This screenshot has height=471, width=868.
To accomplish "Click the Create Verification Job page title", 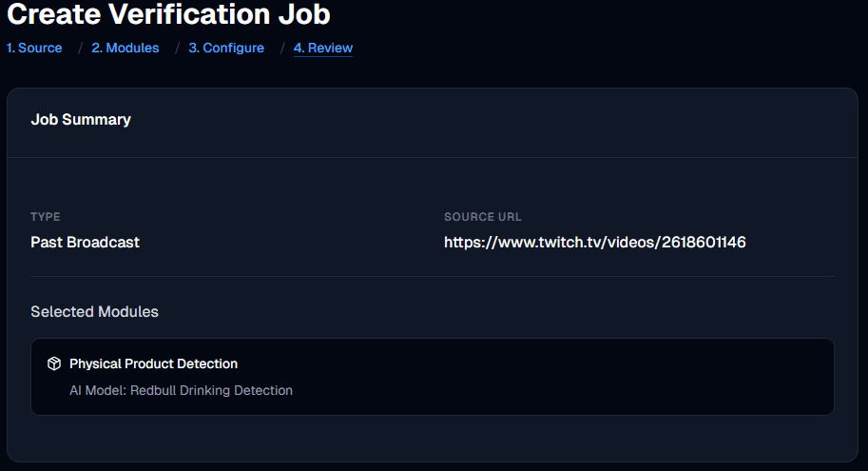I will tap(168, 14).
